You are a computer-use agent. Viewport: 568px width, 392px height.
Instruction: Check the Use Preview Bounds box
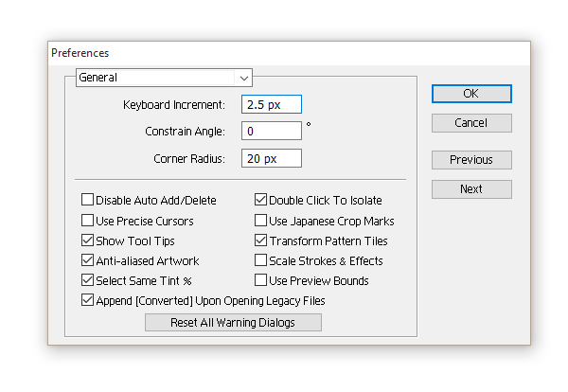click(261, 280)
